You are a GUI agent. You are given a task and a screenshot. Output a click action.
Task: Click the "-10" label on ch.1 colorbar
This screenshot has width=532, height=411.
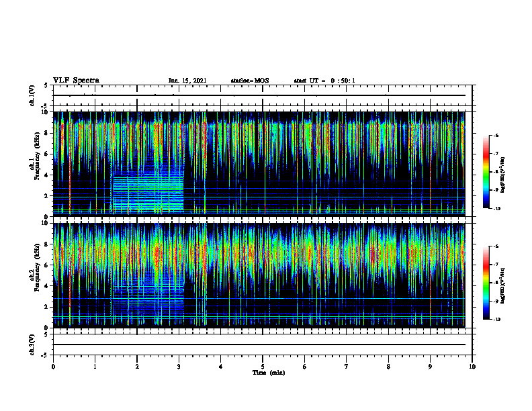tap(496, 209)
